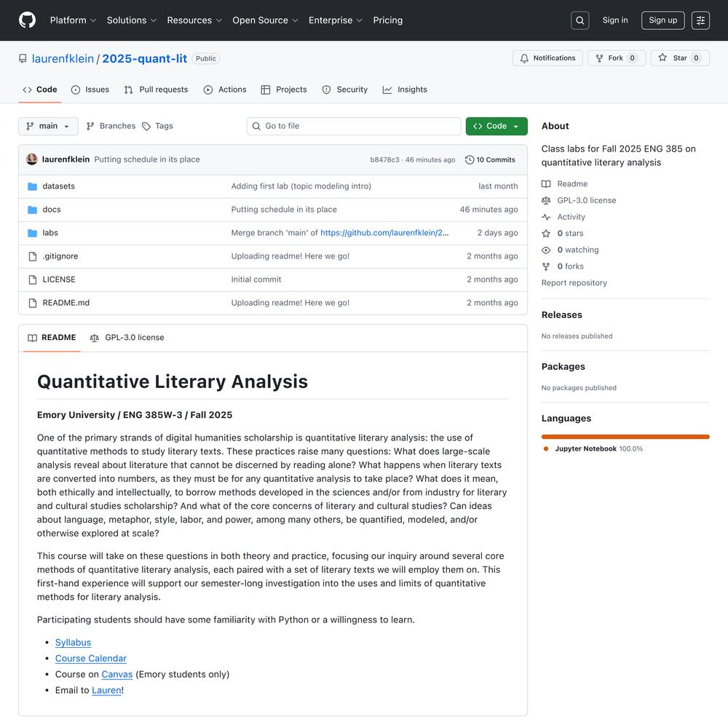Viewport: 728px width, 728px height.
Task: Switch to the Issues tab
Action: coord(90,90)
